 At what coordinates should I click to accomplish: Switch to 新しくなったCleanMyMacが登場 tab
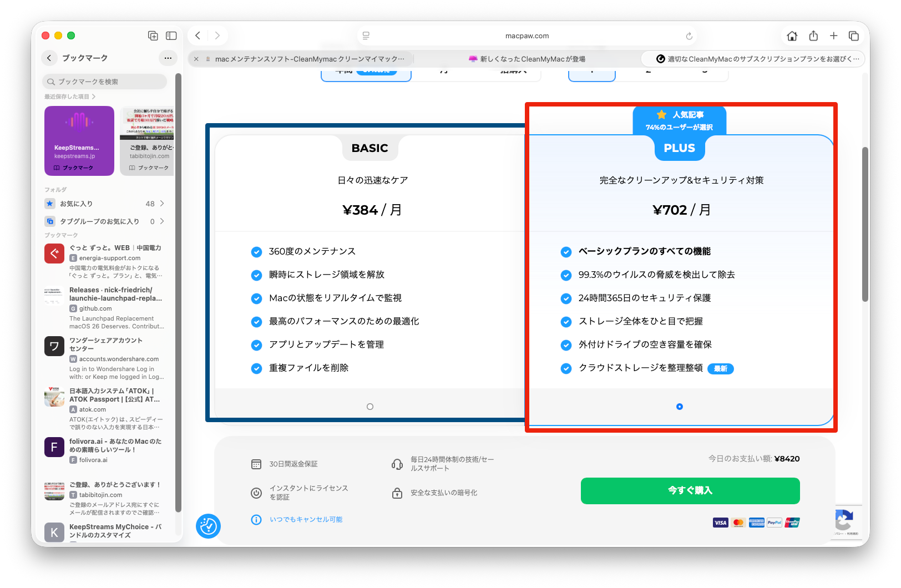coord(527,59)
